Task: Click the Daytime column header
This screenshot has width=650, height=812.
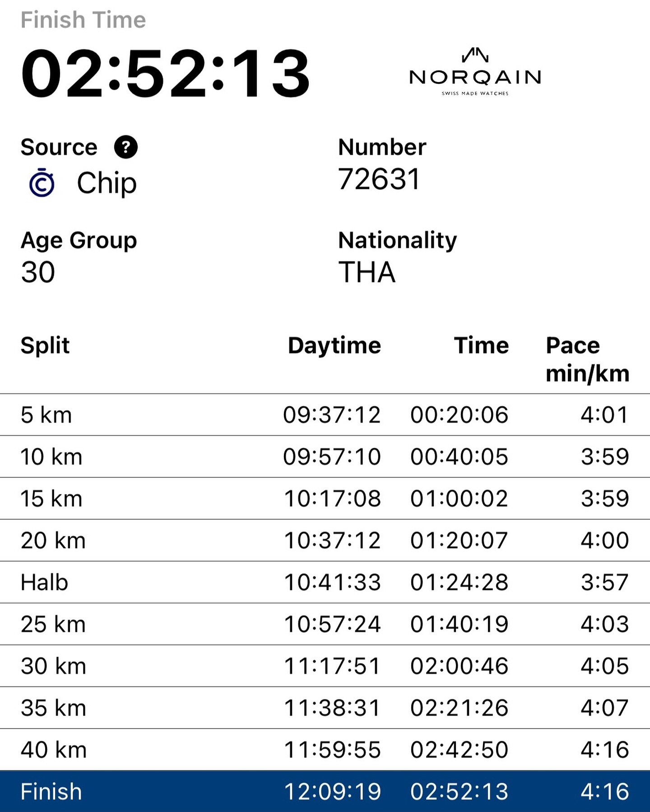Action: point(334,346)
